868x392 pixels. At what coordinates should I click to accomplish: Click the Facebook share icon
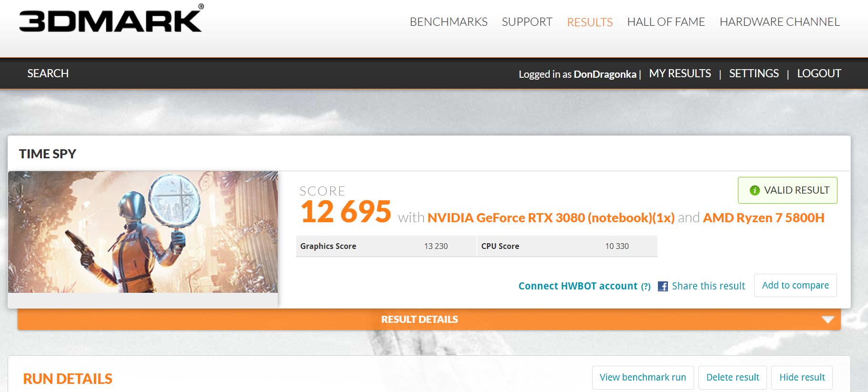663,286
